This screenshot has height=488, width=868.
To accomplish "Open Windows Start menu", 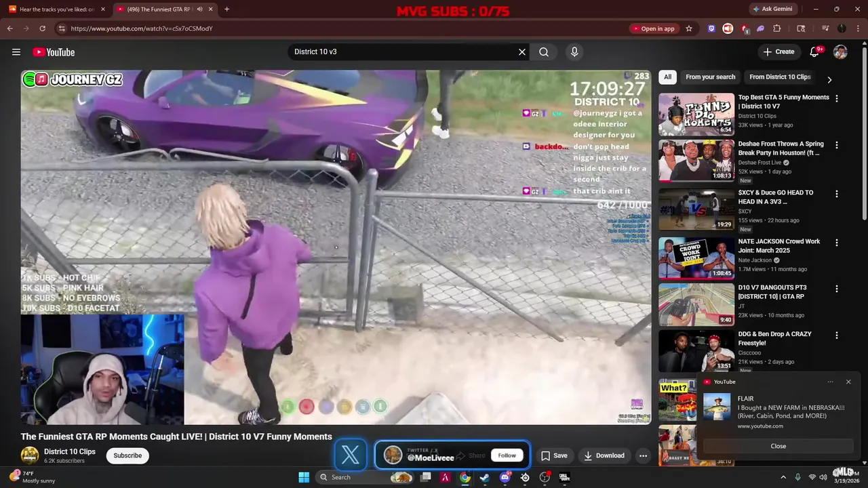I will click(304, 477).
